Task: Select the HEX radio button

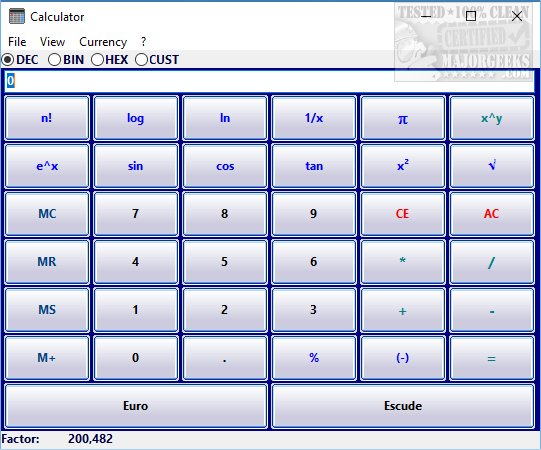Action: pos(109,60)
